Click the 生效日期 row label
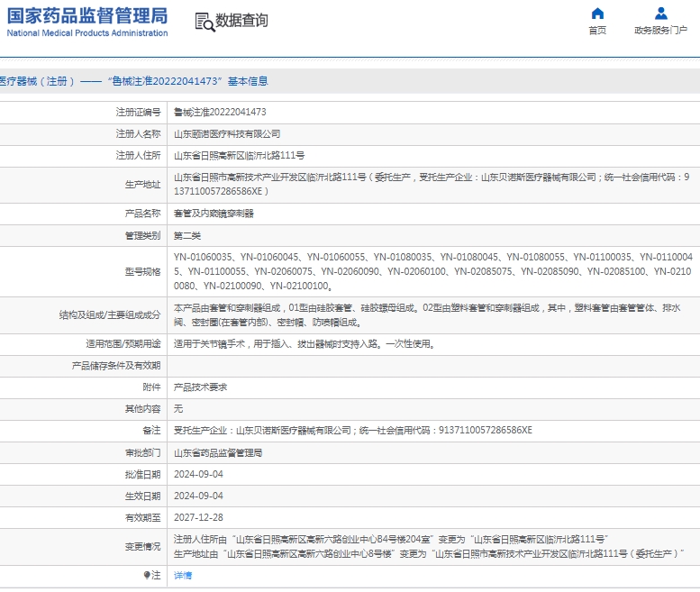Screen dimensions: 700x592 click(142, 496)
